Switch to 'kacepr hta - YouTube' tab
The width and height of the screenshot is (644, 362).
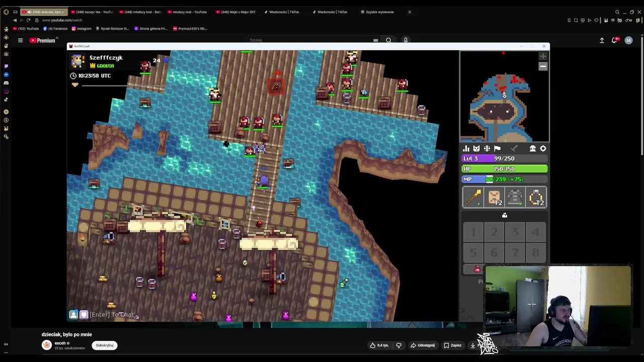click(x=92, y=12)
